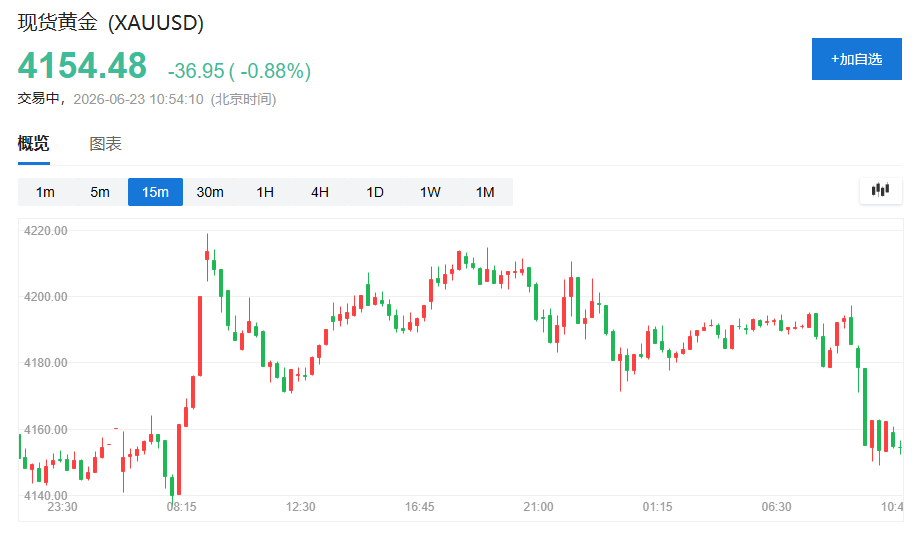Image resolution: width=918 pixels, height=536 pixels.
Task: Click the +加自选 button
Action: point(857,59)
